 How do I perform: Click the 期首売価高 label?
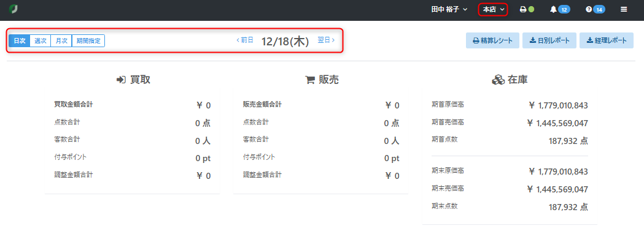click(448, 123)
